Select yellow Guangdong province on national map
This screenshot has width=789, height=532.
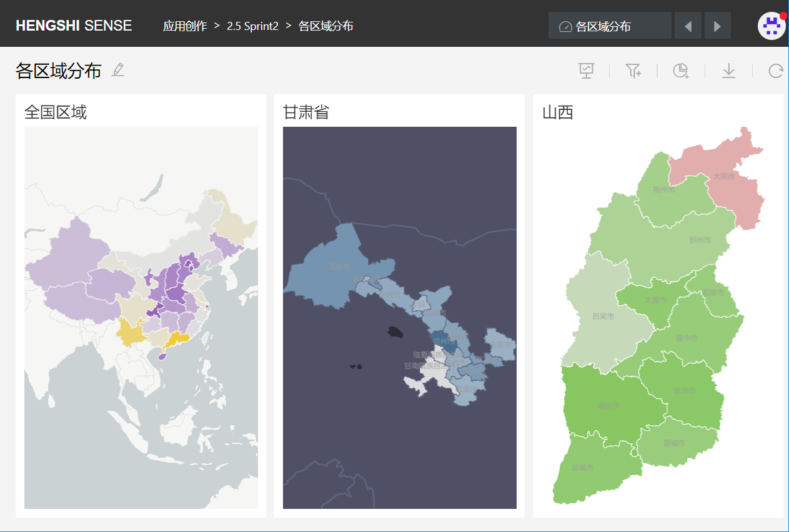(x=179, y=340)
